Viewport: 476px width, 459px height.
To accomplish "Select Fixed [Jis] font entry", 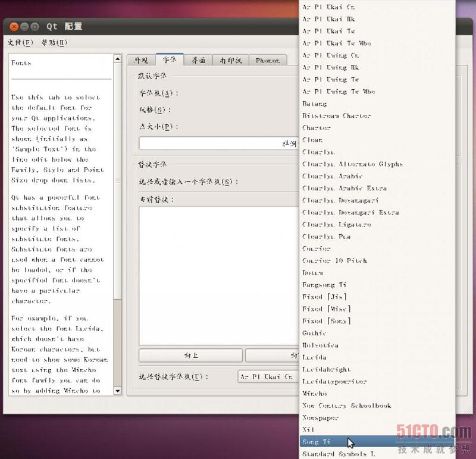I will pyautogui.click(x=377, y=297).
